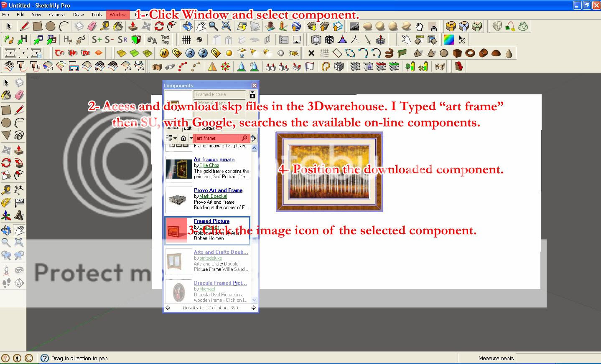
Task: Open the Dracula Framed Pict... link
Action: 220,283
